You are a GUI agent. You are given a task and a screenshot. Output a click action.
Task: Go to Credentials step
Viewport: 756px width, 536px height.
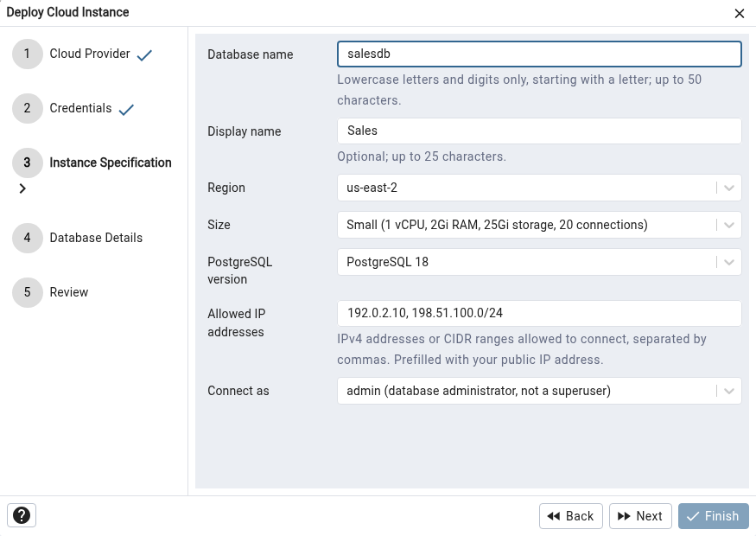point(80,108)
